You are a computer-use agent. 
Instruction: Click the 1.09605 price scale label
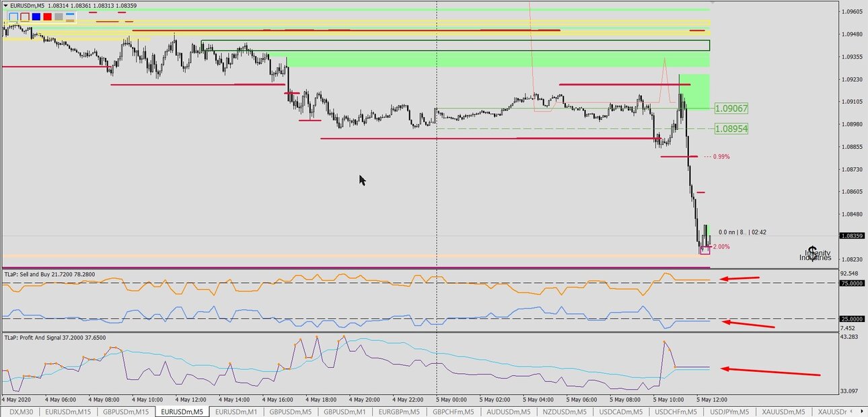tap(851, 12)
